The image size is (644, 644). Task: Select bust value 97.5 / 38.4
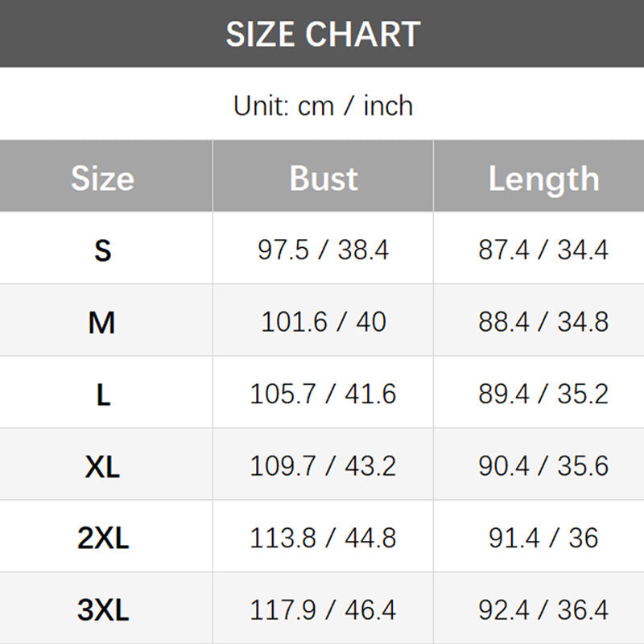[x=323, y=250]
